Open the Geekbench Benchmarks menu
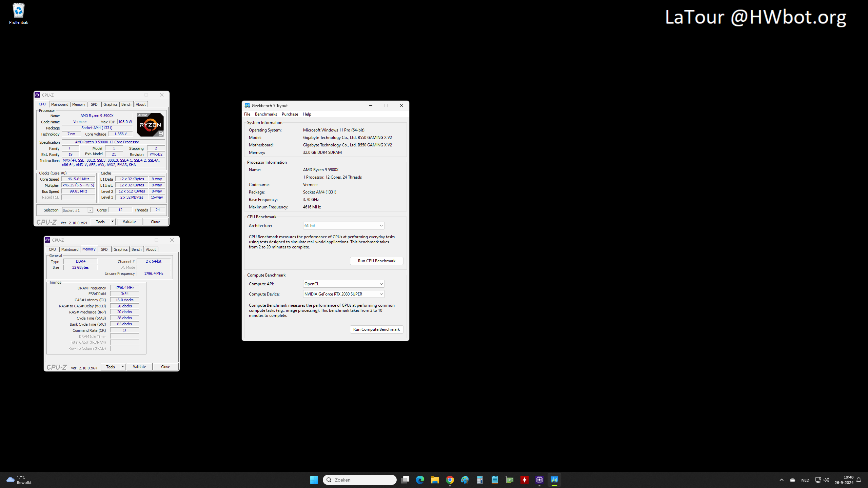This screenshot has height=488, width=868. click(x=266, y=114)
